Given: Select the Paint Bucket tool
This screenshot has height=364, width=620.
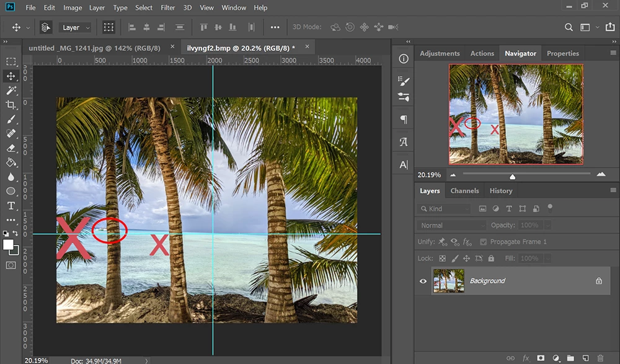Looking at the screenshot, I should point(11,162).
